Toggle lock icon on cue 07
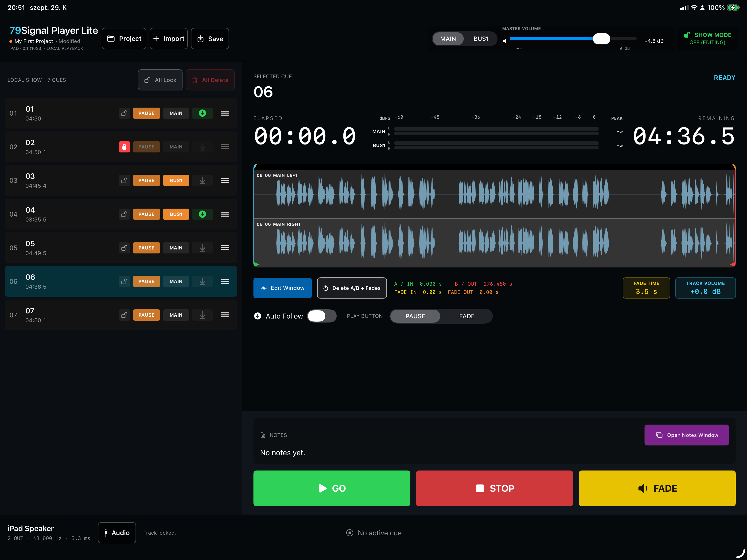Image resolution: width=747 pixels, height=560 pixels. 124,315
